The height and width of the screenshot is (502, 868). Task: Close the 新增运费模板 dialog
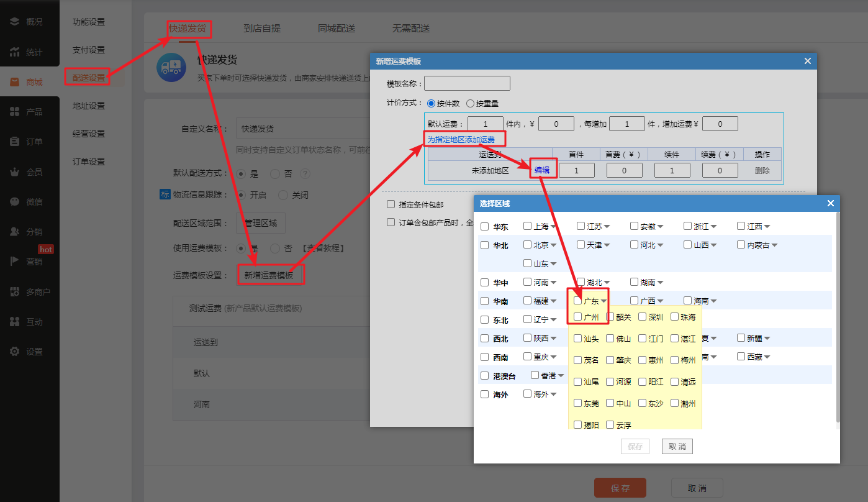807,61
